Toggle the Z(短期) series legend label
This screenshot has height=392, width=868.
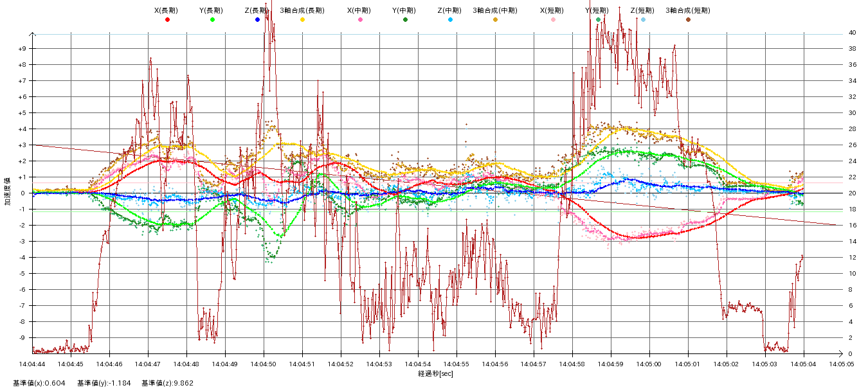(642, 10)
